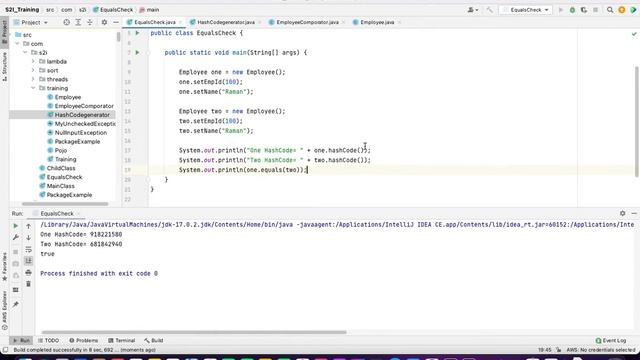Run with coverage toolbar icon
This screenshot has width=640, height=360.
pos(584,10)
